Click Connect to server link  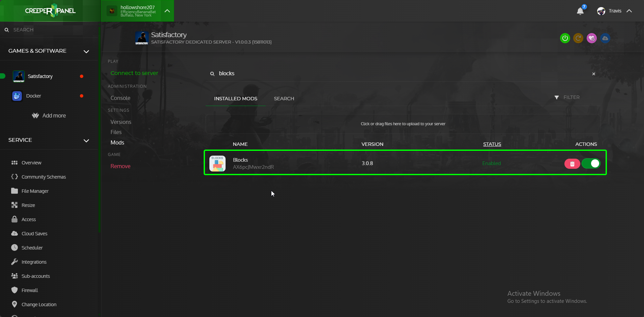[x=134, y=73]
